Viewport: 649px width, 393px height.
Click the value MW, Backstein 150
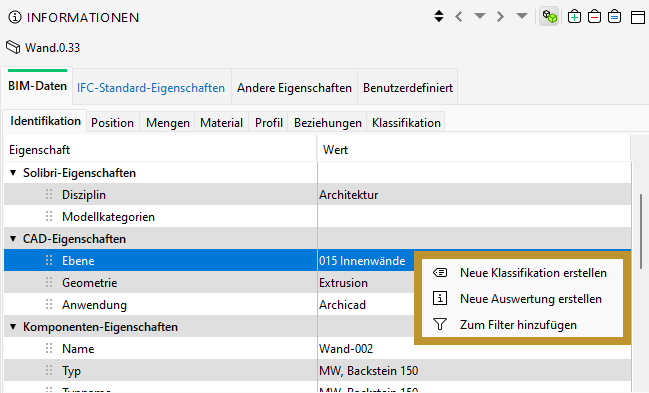coord(369,371)
